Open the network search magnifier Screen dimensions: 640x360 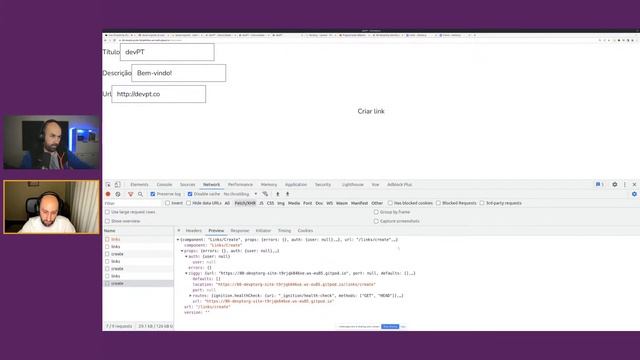click(x=140, y=194)
